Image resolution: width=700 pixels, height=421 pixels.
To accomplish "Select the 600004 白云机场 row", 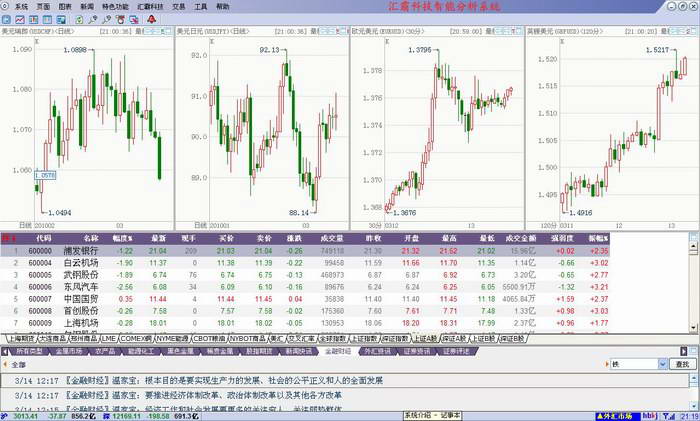I will (305, 263).
